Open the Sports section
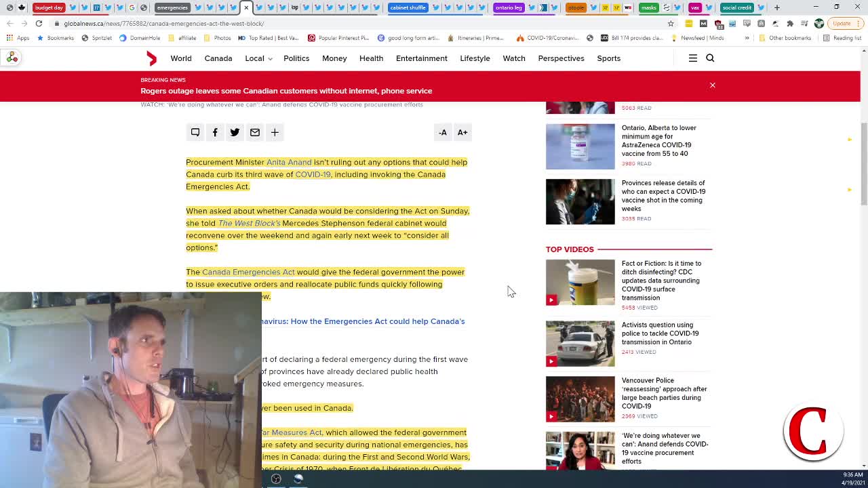Viewport: 868px width, 488px height. tap(609, 58)
